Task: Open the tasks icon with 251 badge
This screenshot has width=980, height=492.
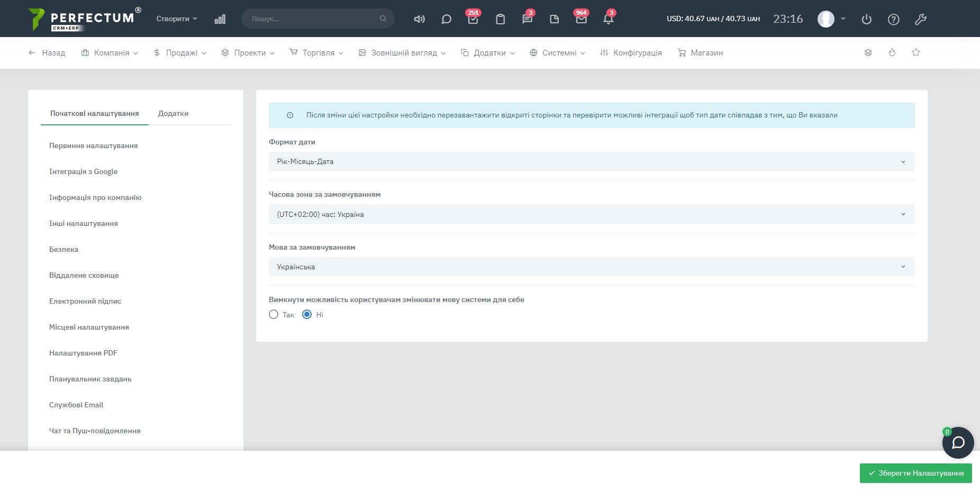Action: [x=473, y=19]
